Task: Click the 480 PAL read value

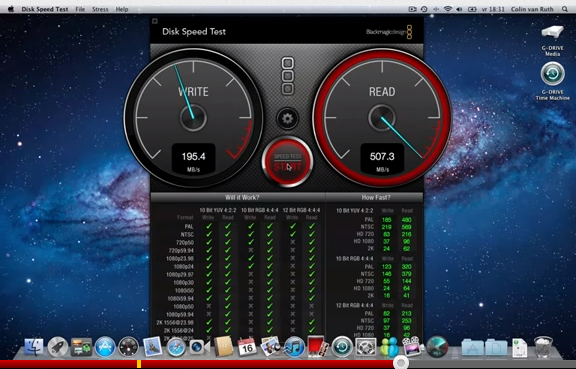Action: (406, 220)
